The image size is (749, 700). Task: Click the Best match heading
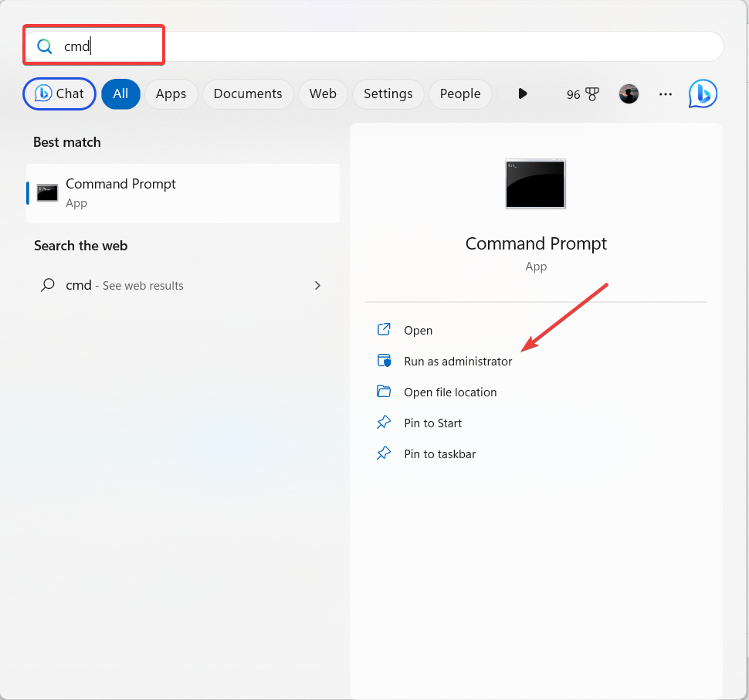67,142
